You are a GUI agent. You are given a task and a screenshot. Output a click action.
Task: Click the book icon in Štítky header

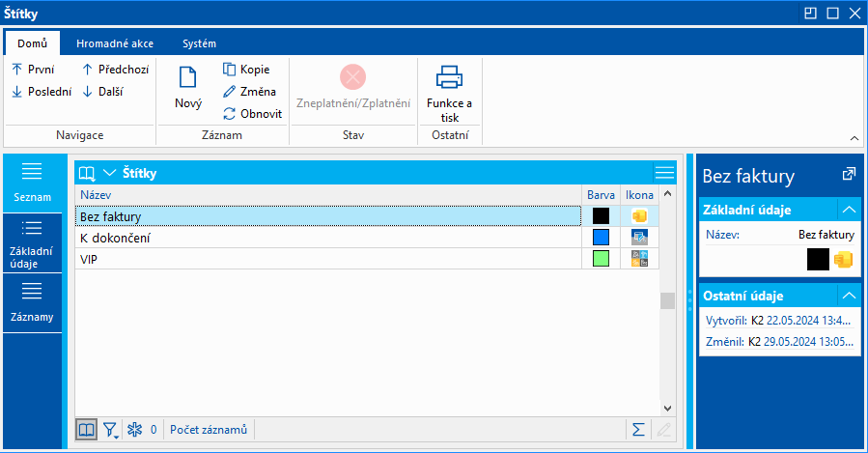point(87,173)
